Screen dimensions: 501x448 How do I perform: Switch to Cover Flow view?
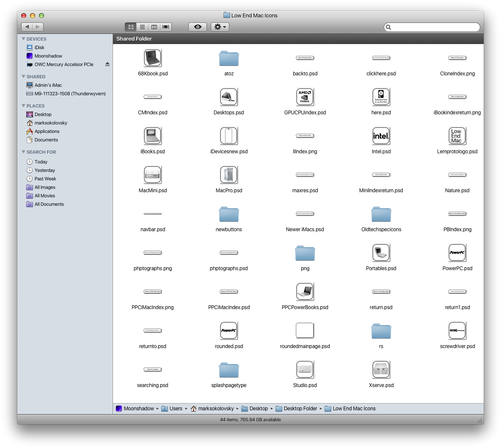[x=166, y=27]
